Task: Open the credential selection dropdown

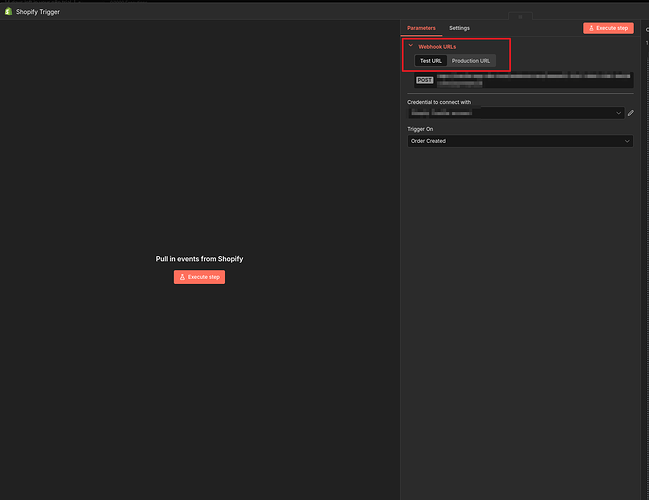Action: 516,113
